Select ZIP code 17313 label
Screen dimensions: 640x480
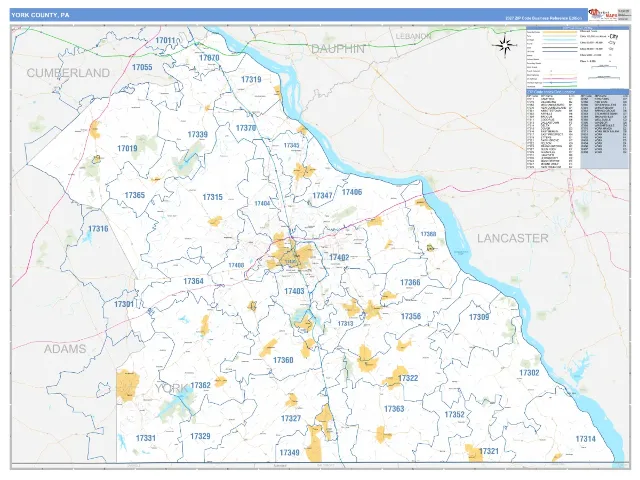pyautogui.click(x=345, y=324)
